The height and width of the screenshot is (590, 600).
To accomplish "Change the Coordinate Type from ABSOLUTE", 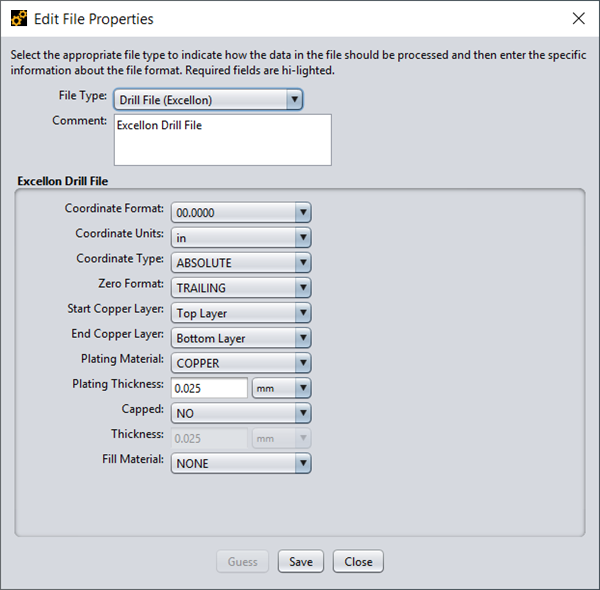I will pyautogui.click(x=241, y=263).
